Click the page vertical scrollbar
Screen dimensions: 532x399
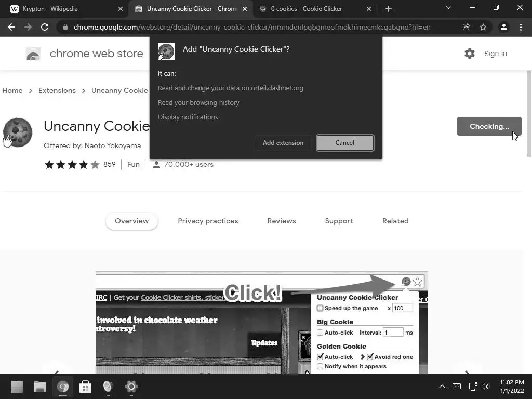tap(529, 114)
